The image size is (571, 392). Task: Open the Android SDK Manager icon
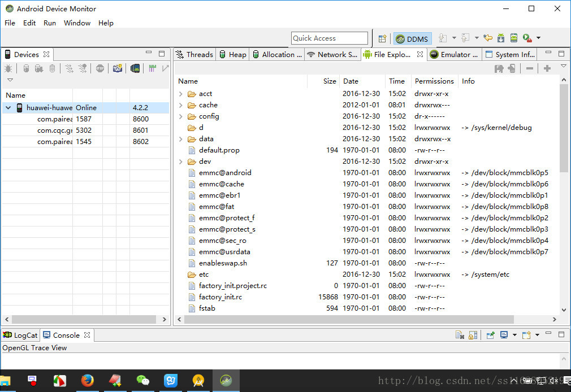coord(501,38)
